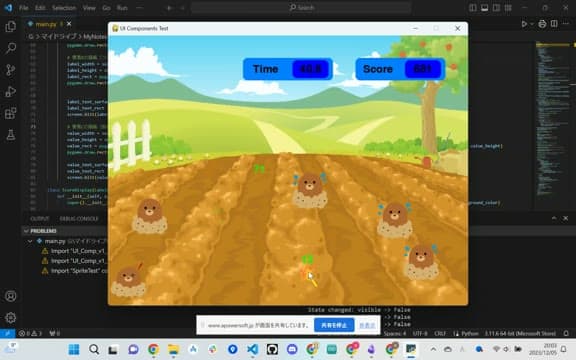Screen dimensions: 576x360
Task: Open the overflow menu ellipsis after Run
Action: pyautogui.click(x=140, y=8)
